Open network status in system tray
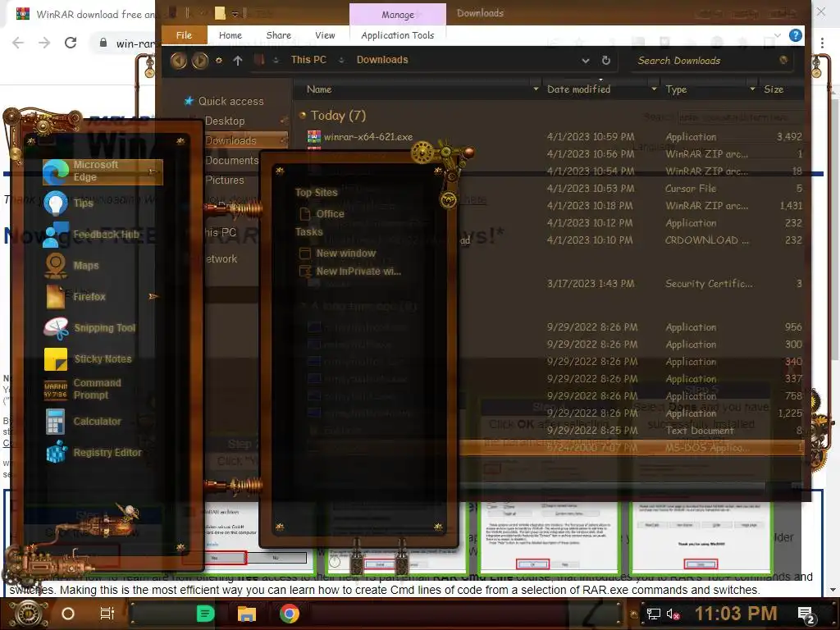Screen dimensions: 840x630 [x=653, y=614]
